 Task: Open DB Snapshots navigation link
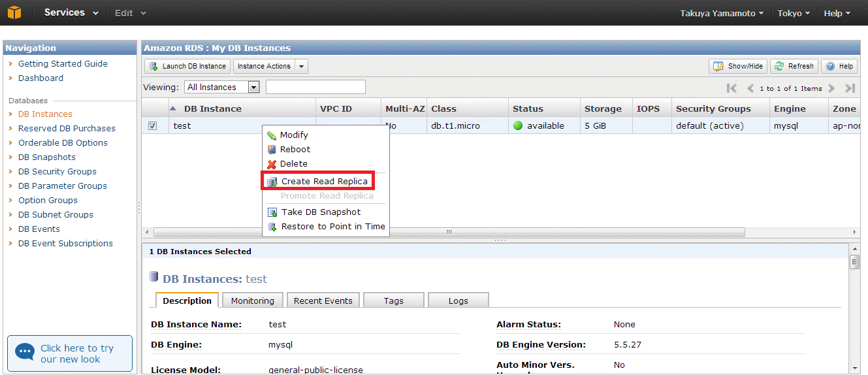[x=47, y=157]
